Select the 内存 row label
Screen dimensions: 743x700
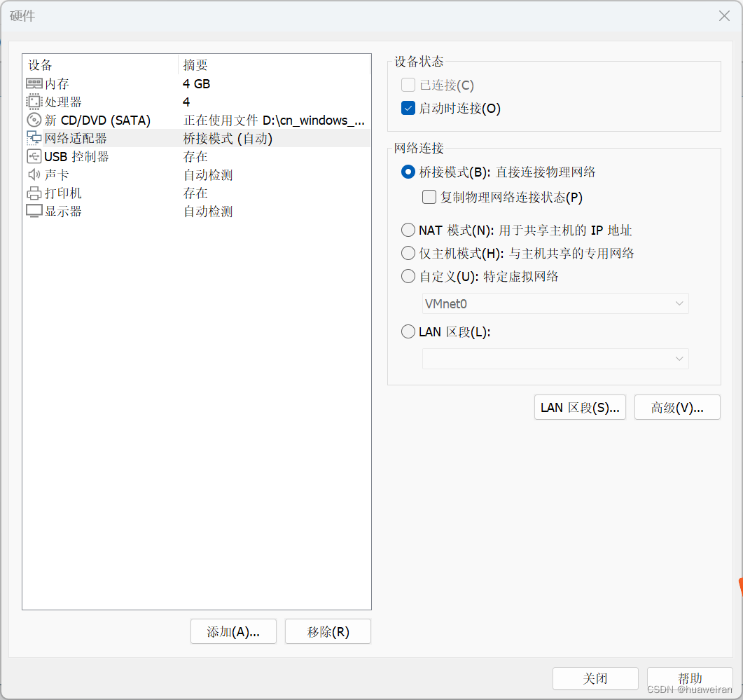(x=57, y=84)
